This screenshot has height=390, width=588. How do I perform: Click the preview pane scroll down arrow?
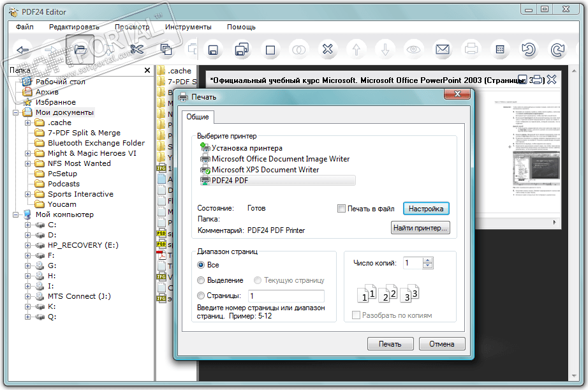(574, 376)
